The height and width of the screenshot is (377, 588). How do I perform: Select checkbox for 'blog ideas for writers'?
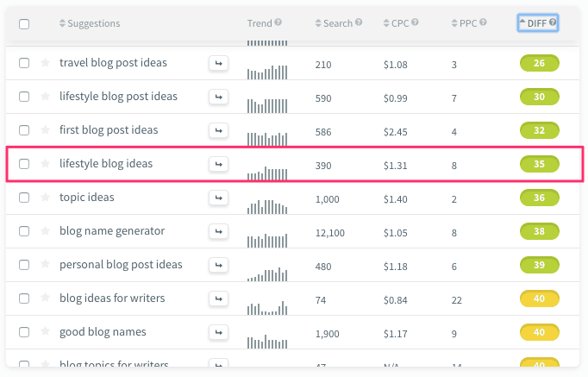click(x=24, y=298)
